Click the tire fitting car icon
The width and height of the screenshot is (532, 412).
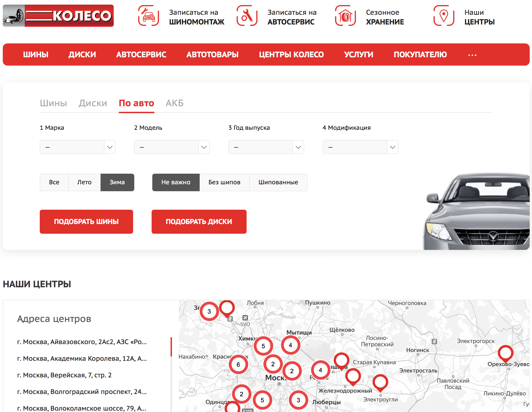[x=148, y=16]
